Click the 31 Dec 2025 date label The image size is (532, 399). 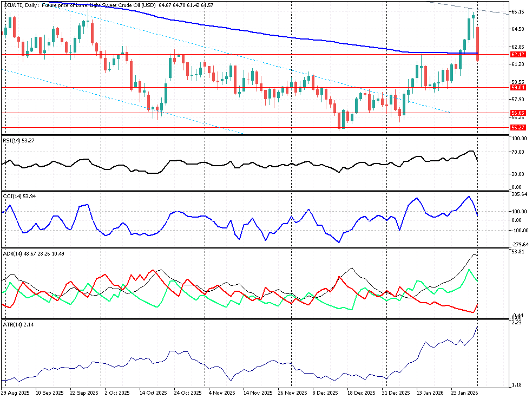tap(393, 393)
